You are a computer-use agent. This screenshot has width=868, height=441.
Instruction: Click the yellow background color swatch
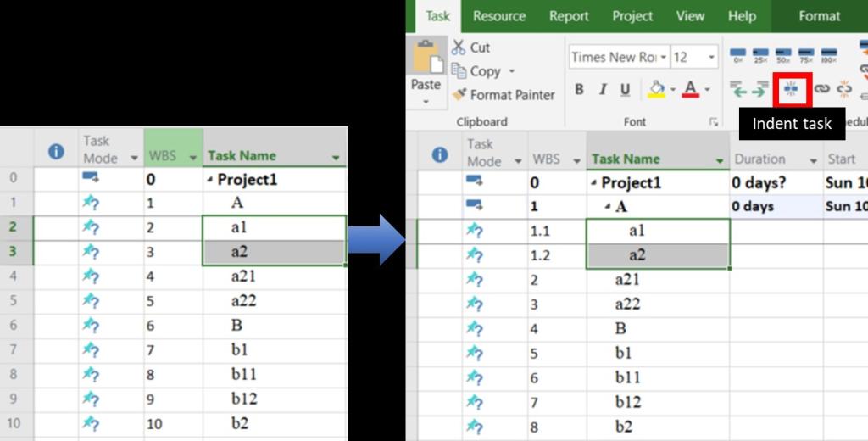coord(657,90)
